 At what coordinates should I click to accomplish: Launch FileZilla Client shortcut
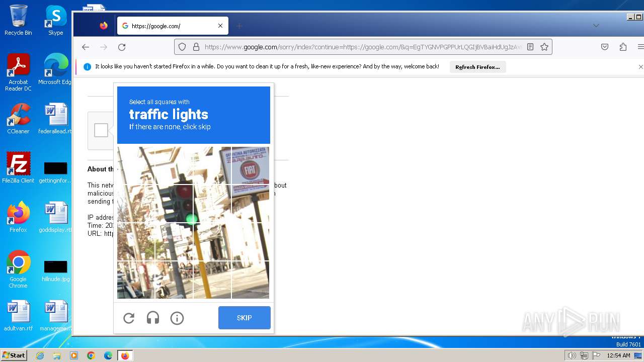[18, 168]
